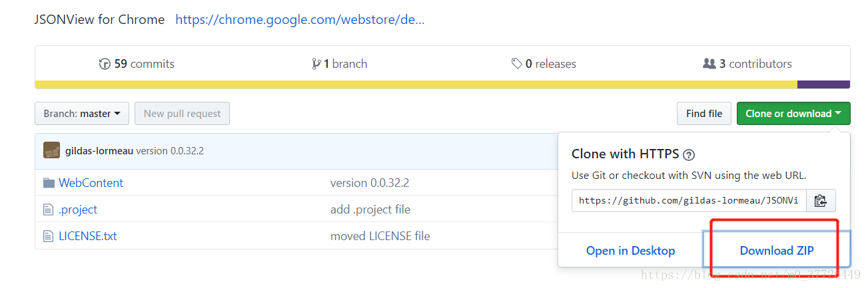This screenshot has width=868, height=288.
Task: Click the Clone with HTTPS help icon
Action: coord(689,155)
